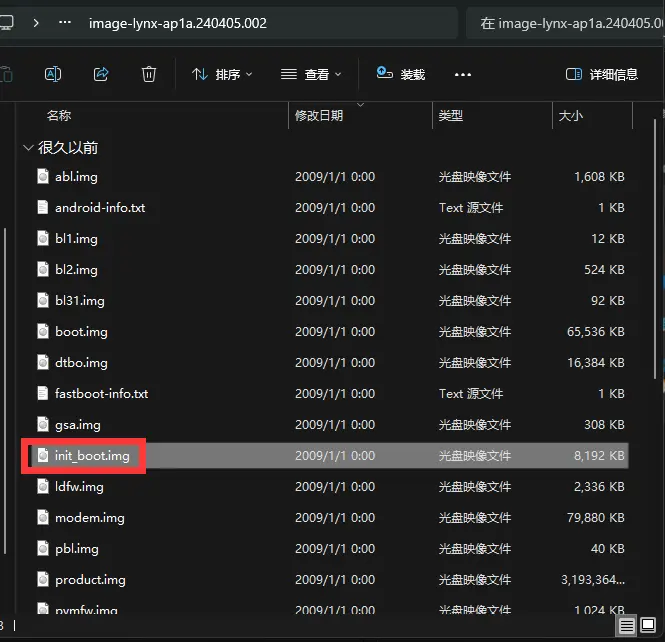Screen dimensions: 665x642
Task: Switch to large thumbnails view icon
Action: coord(648,625)
